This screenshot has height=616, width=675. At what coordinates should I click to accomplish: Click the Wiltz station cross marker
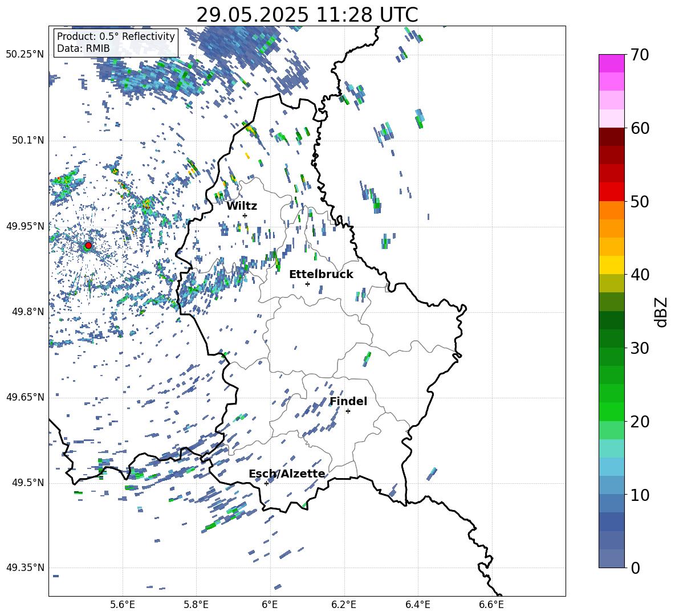[245, 215]
